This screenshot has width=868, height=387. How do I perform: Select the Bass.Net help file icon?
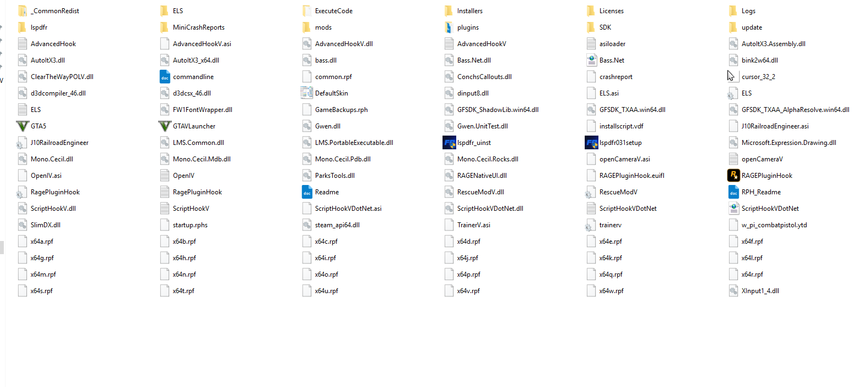[x=591, y=60]
